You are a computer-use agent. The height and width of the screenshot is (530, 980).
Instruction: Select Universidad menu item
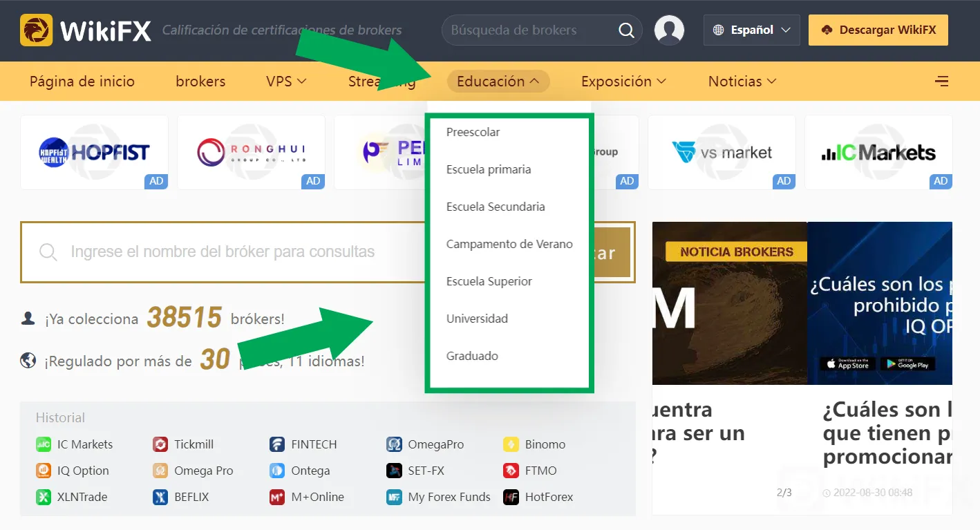point(477,319)
